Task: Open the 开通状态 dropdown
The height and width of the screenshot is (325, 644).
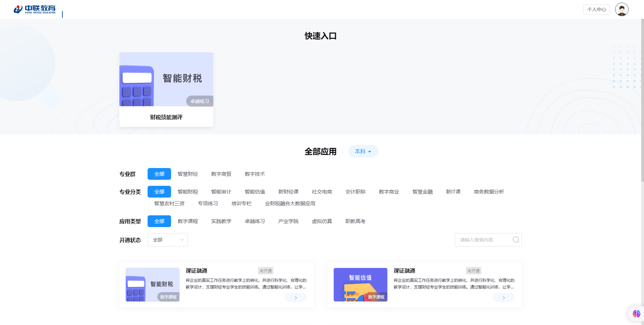Action: click(x=167, y=240)
